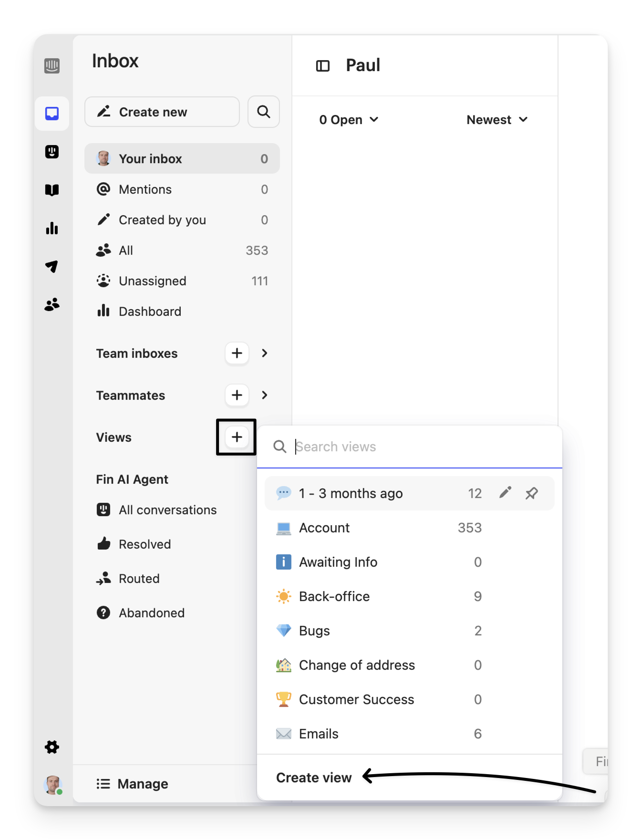Expand the Teammates section chevron

[265, 395]
